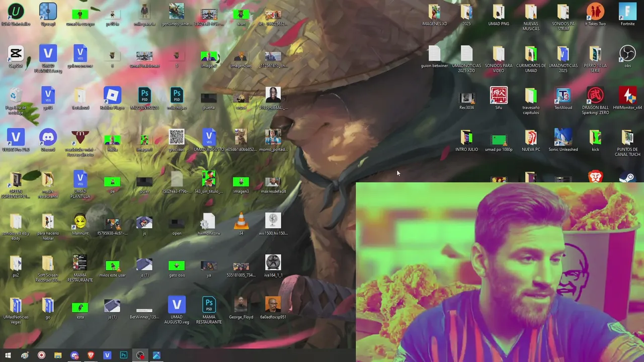The image size is (644, 362).
Task: Select DRAGON BALL Sparking! ZERO shortcut
Action: [x=595, y=101]
